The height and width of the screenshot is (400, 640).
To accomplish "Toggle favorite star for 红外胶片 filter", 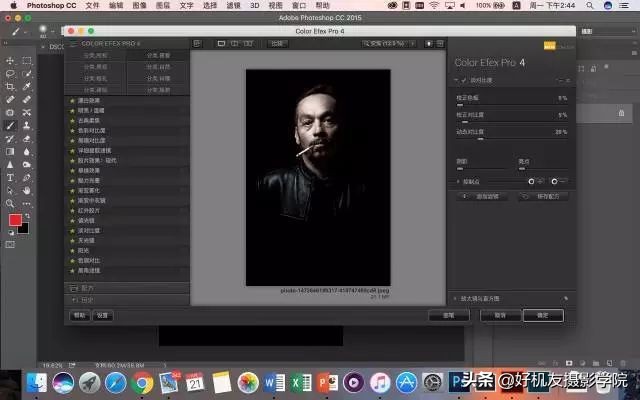I will click(72, 211).
